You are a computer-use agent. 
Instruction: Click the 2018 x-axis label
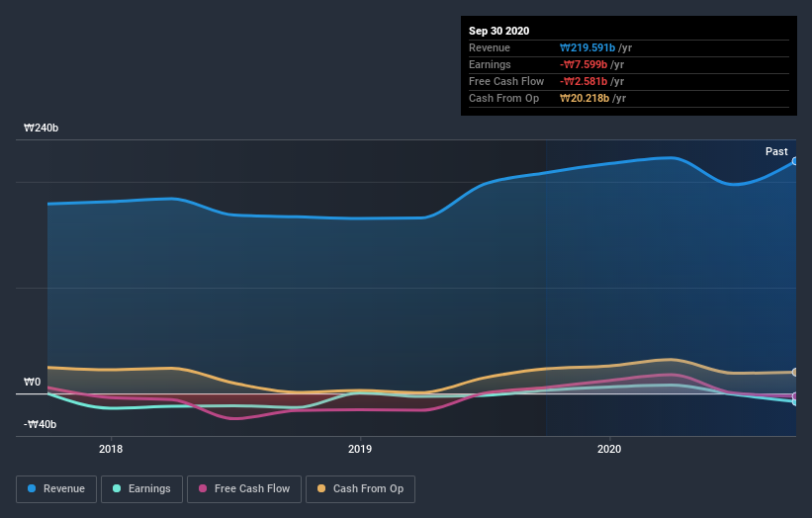pos(111,449)
